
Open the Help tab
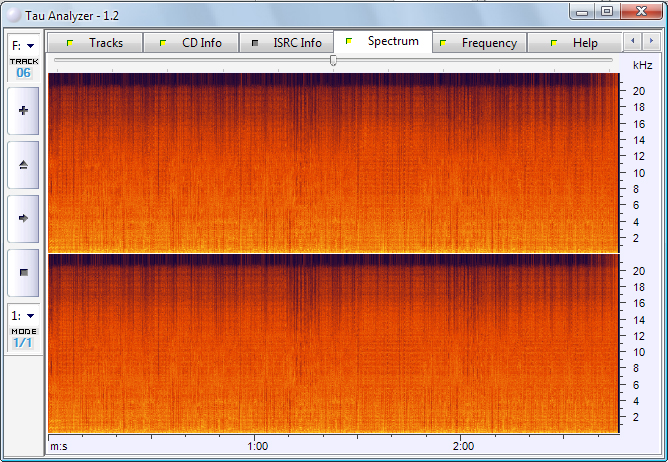pos(576,43)
